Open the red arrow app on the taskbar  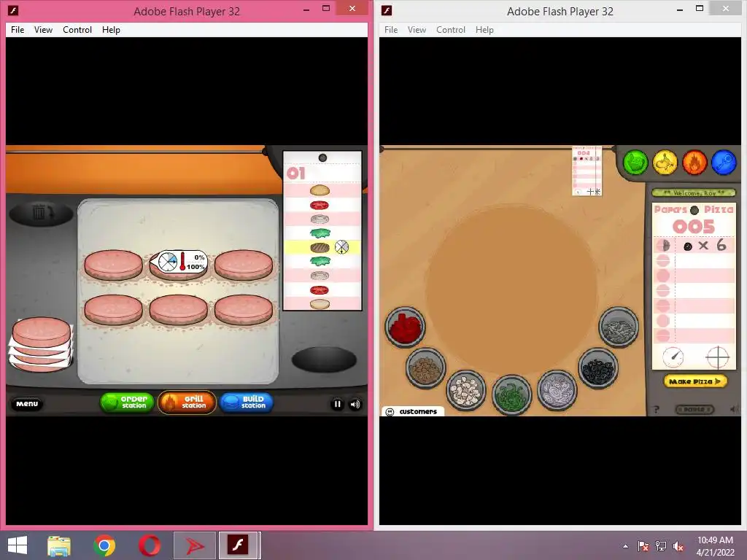pos(194,545)
